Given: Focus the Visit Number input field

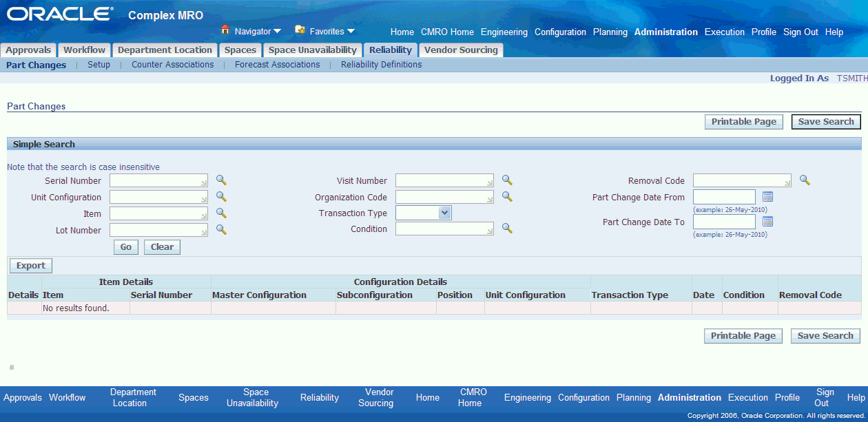Looking at the screenshot, I should [444, 180].
